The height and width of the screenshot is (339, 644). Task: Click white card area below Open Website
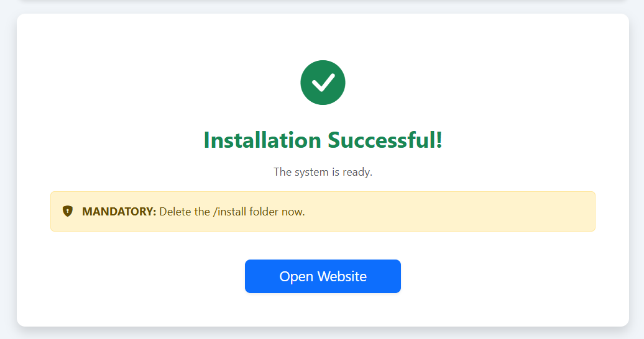tap(323, 309)
